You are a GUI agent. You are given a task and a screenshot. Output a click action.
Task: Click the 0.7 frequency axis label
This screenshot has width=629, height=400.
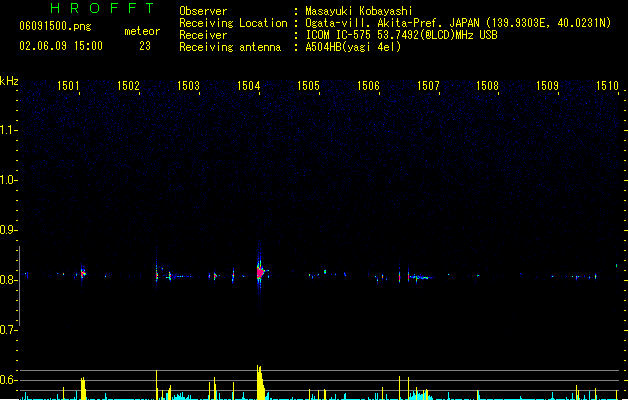[8, 330]
